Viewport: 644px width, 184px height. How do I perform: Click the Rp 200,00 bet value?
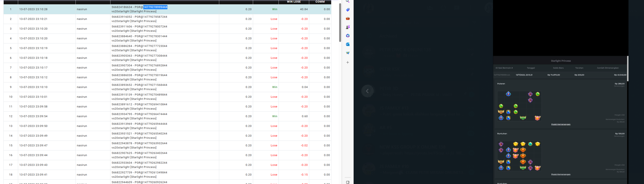pyautogui.click(x=579, y=75)
